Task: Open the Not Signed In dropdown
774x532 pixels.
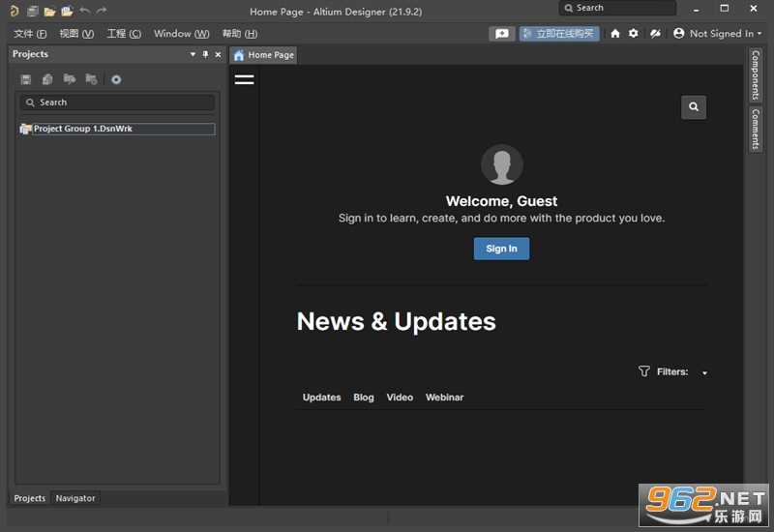Action: click(726, 34)
